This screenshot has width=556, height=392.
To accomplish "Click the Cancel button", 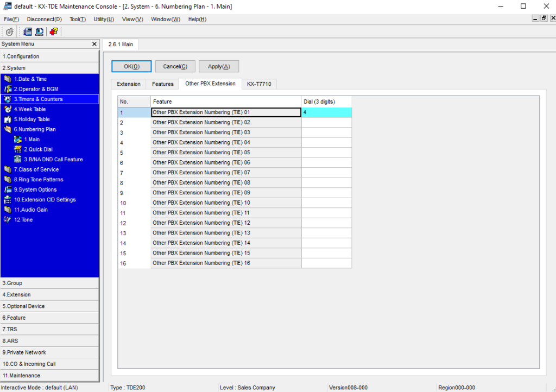I will [x=175, y=66].
